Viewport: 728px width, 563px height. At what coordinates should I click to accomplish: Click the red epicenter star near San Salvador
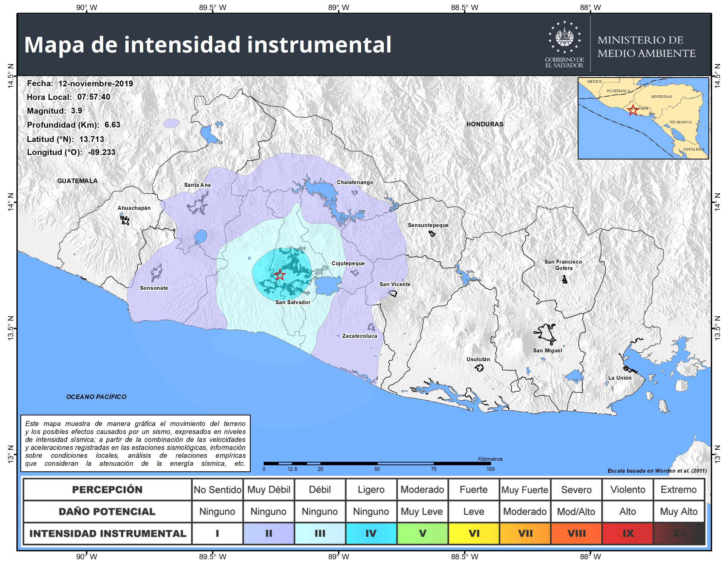(280, 275)
